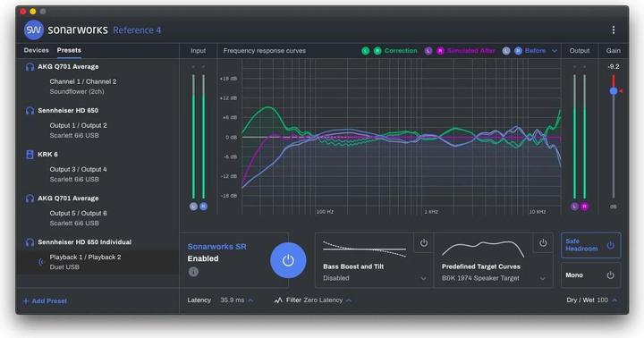The height and width of the screenshot is (338, 644).
Task: Click headphone icon beside first AKG Q701 Average
Action: [30, 67]
